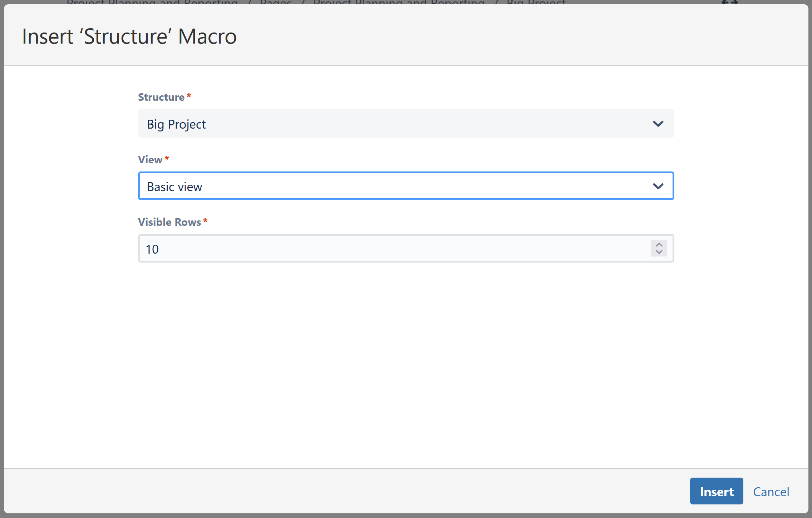Image resolution: width=812 pixels, height=518 pixels.
Task: Click the Visible Rows field label
Action: click(x=169, y=222)
